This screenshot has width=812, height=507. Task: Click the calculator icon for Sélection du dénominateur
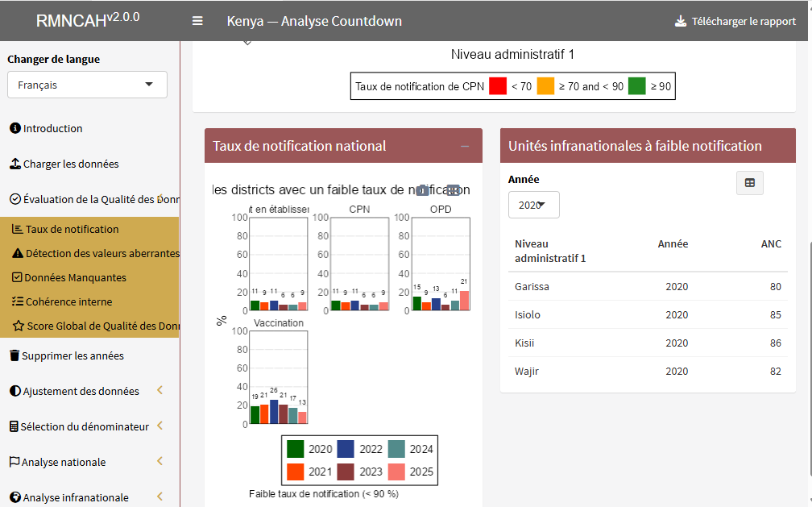14,426
